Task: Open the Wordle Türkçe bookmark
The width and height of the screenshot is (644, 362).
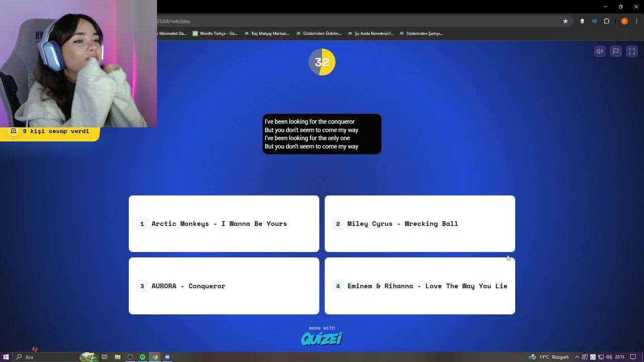Action: point(215,34)
